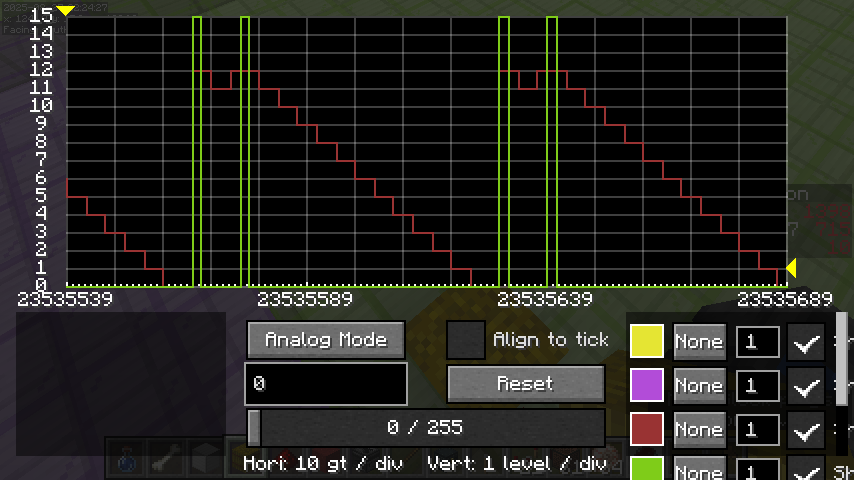Toggle the red channel checkmark
854x480 pixels.
(806, 430)
